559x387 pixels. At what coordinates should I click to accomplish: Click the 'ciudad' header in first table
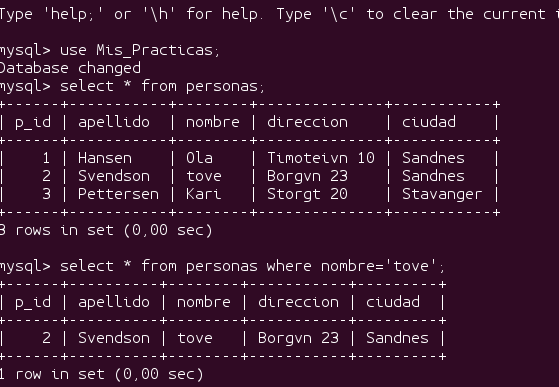pyautogui.click(x=429, y=122)
